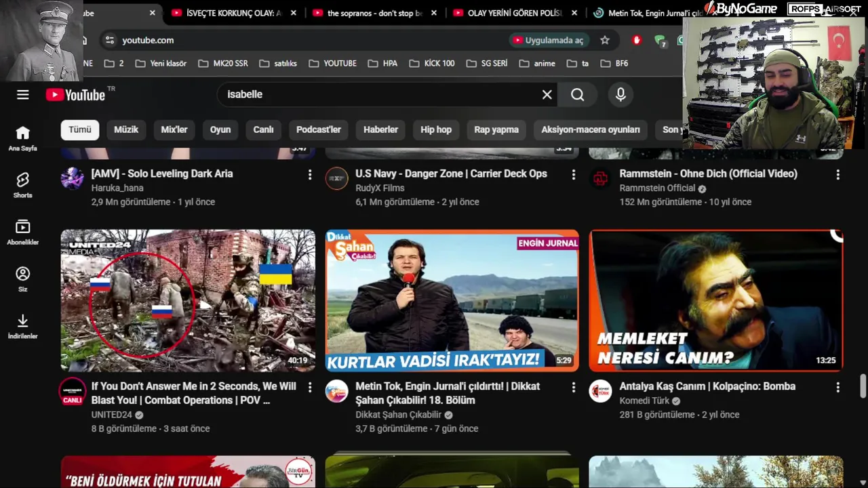Open Rammstein - Ohne Dich title link
The image size is (868, 488).
click(x=708, y=174)
